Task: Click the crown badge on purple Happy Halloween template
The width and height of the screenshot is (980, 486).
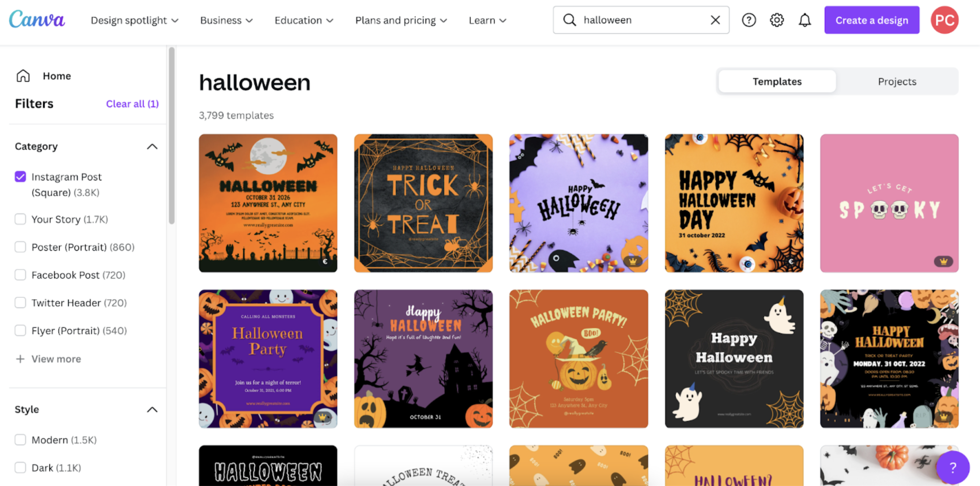Action: (633, 261)
